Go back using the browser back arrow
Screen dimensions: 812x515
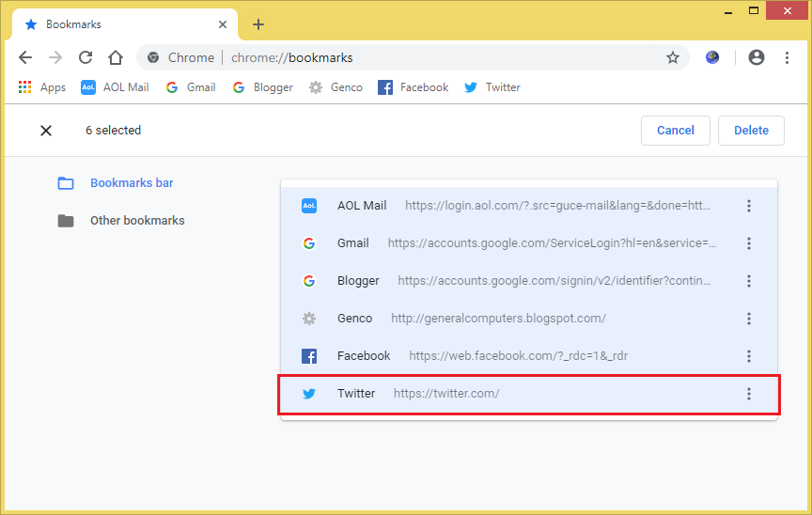24,57
